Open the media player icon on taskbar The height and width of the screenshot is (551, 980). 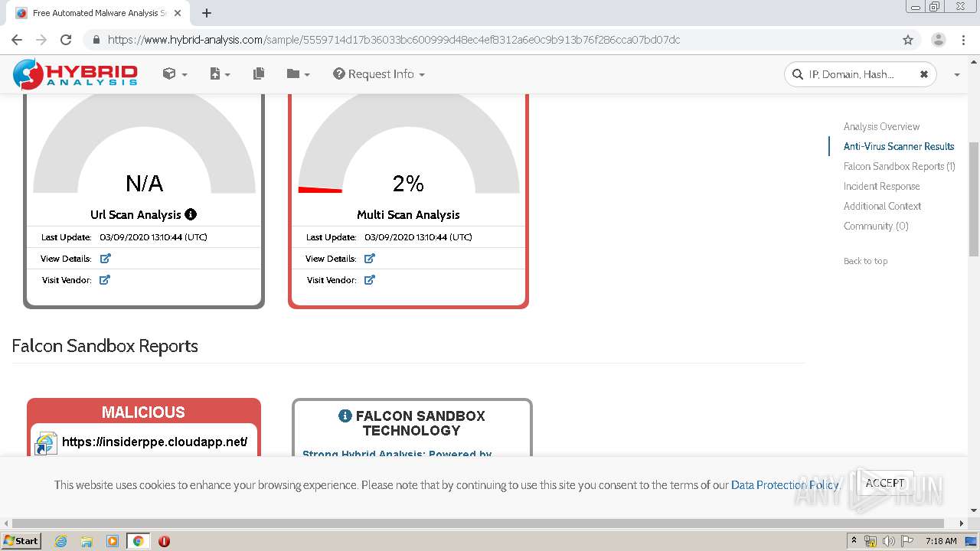(x=113, y=541)
